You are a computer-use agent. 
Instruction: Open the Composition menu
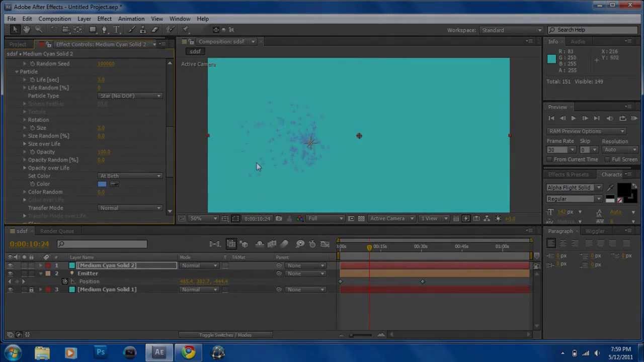(55, 19)
